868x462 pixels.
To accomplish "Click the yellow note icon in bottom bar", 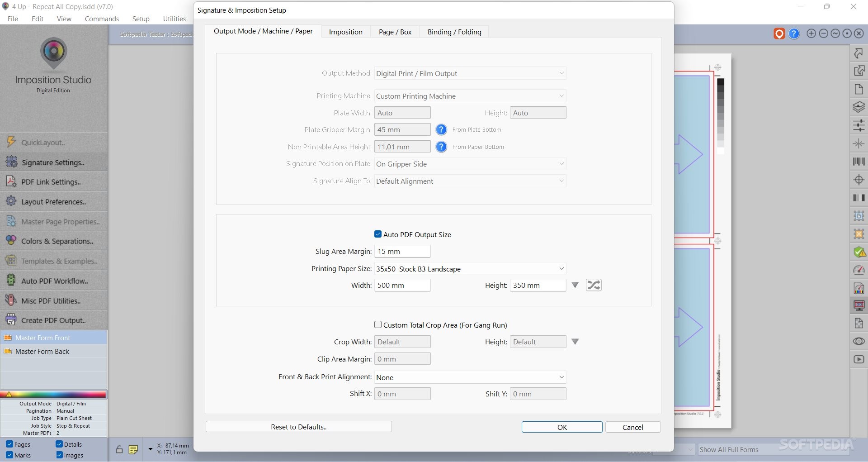I will pos(133,449).
